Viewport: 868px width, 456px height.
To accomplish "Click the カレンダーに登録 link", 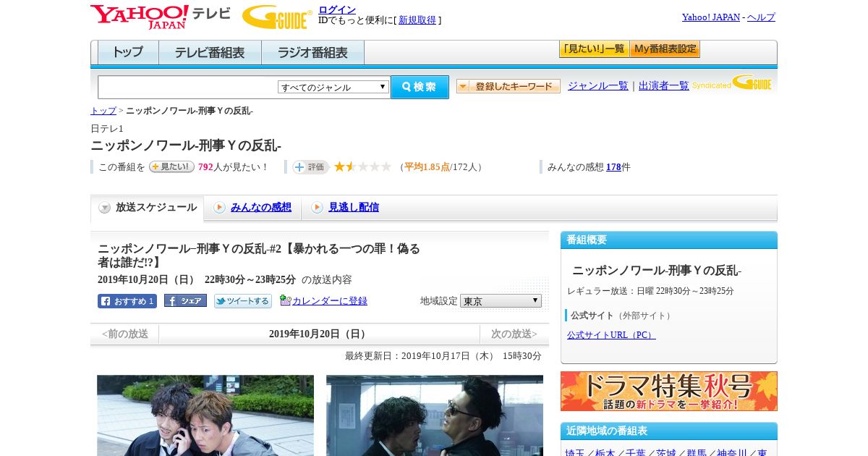I will (330, 301).
